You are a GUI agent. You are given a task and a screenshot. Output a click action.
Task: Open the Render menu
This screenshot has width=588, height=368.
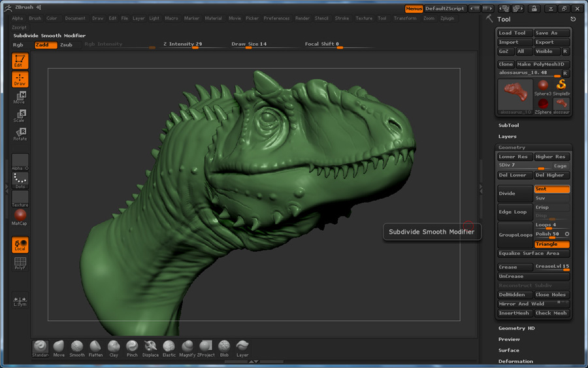click(x=302, y=18)
